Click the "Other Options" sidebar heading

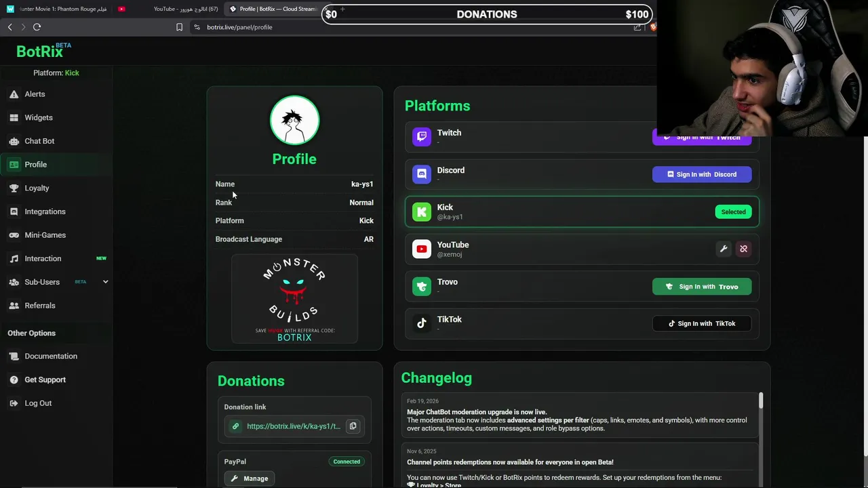click(x=32, y=333)
